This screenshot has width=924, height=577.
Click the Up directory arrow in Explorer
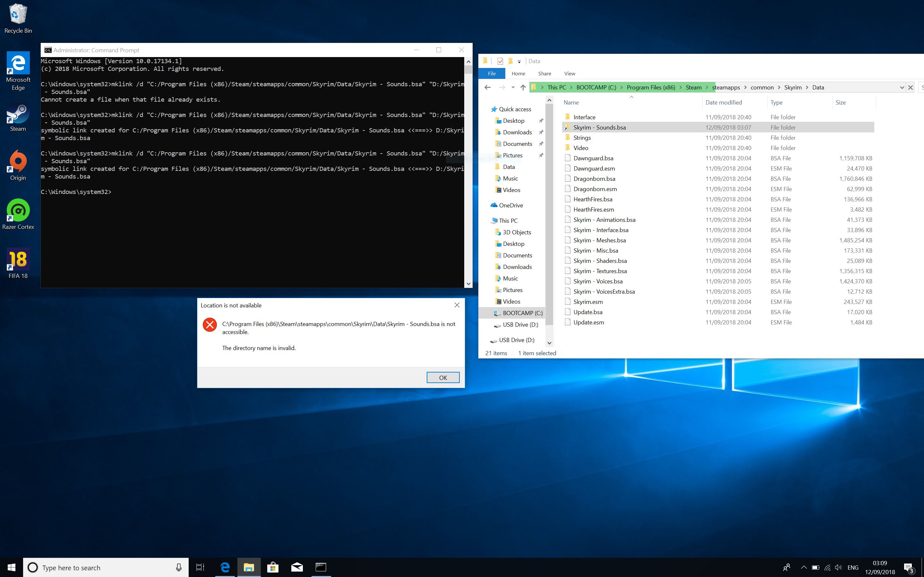click(523, 88)
